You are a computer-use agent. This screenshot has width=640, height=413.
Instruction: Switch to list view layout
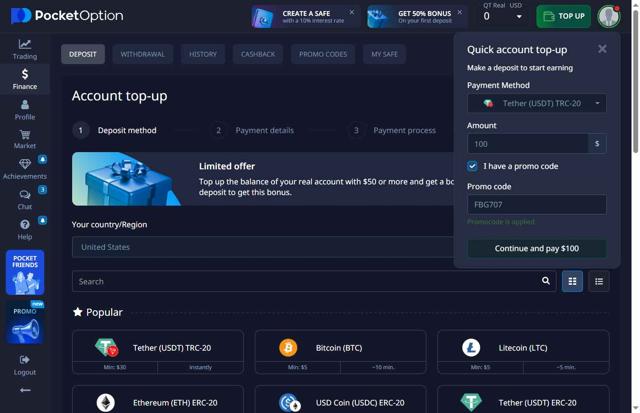[x=599, y=281]
